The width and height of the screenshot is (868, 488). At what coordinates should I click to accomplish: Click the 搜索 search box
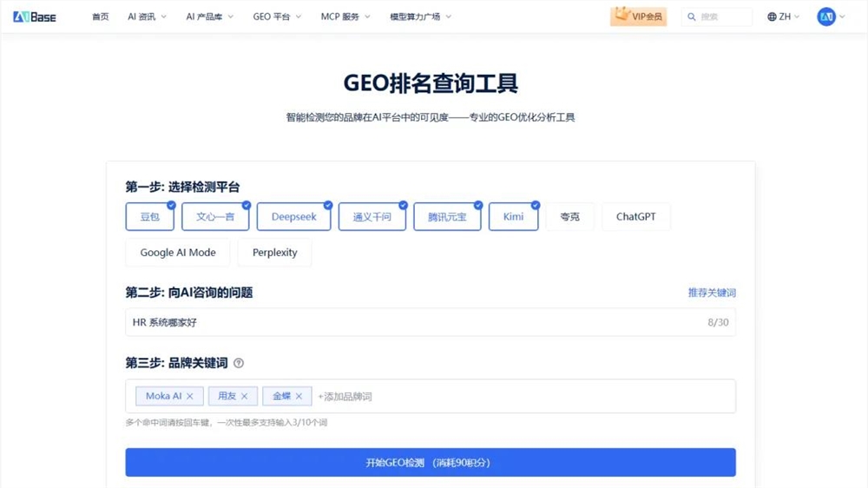tap(717, 16)
